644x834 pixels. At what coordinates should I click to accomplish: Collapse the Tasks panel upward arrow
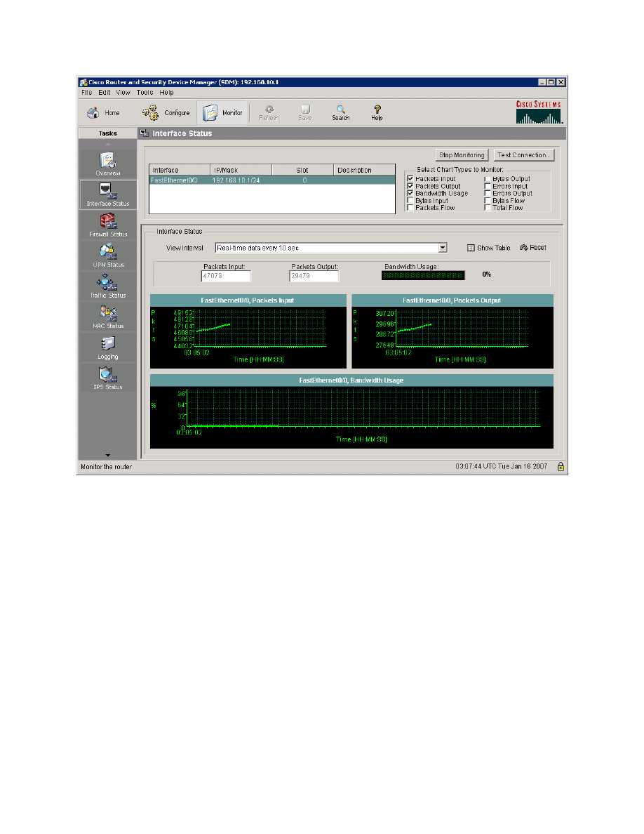tap(107, 145)
